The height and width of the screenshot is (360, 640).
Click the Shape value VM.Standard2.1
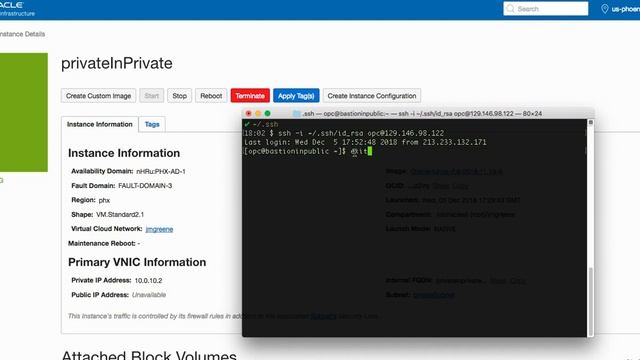[x=120, y=215]
